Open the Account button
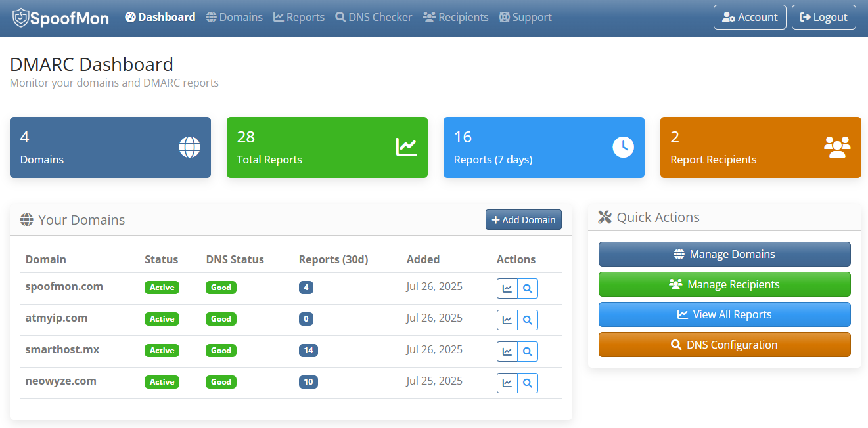This screenshot has width=868, height=428. click(750, 17)
